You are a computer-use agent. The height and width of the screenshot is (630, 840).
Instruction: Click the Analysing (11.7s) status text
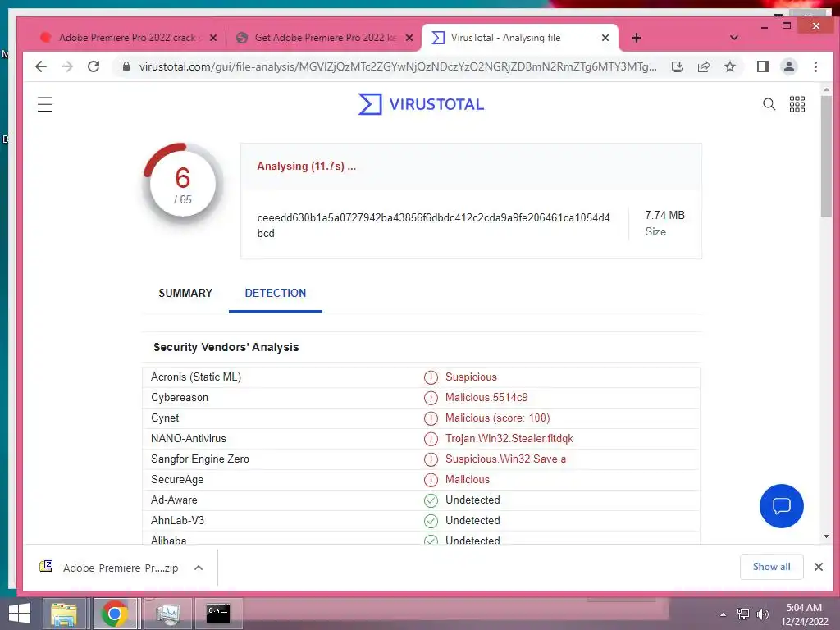coord(307,166)
